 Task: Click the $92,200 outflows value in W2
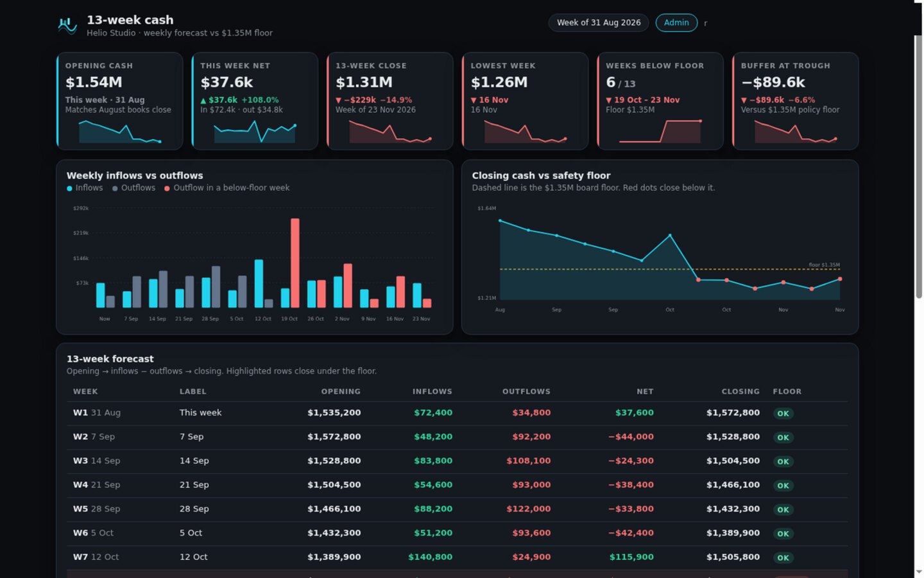(531, 437)
